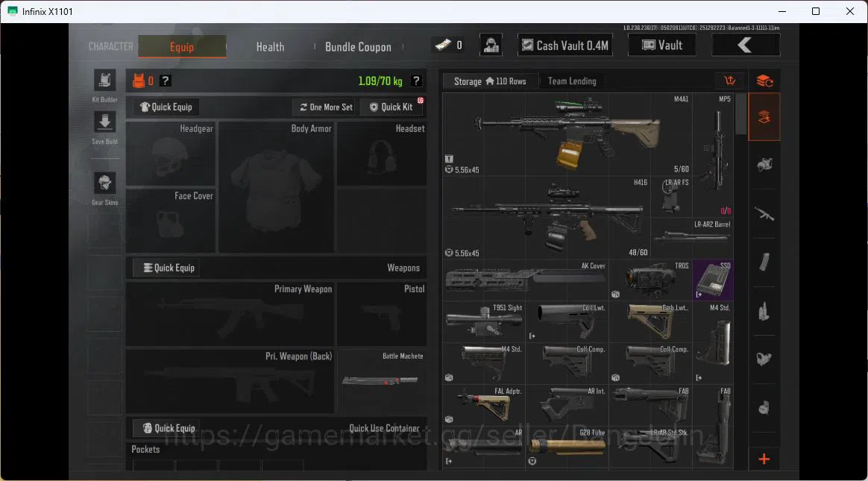The width and height of the screenshot is (868, 481).
Task: Filter storage by magazines
Action: pos(764,262)
